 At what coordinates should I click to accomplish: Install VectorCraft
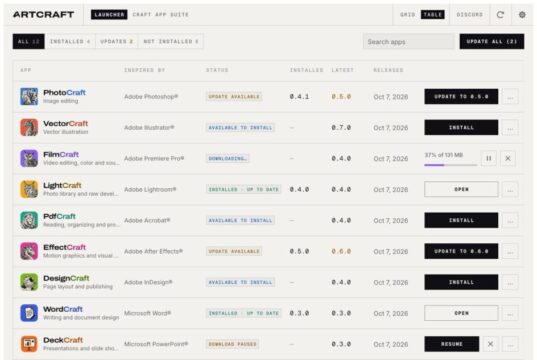pos(461,127)
